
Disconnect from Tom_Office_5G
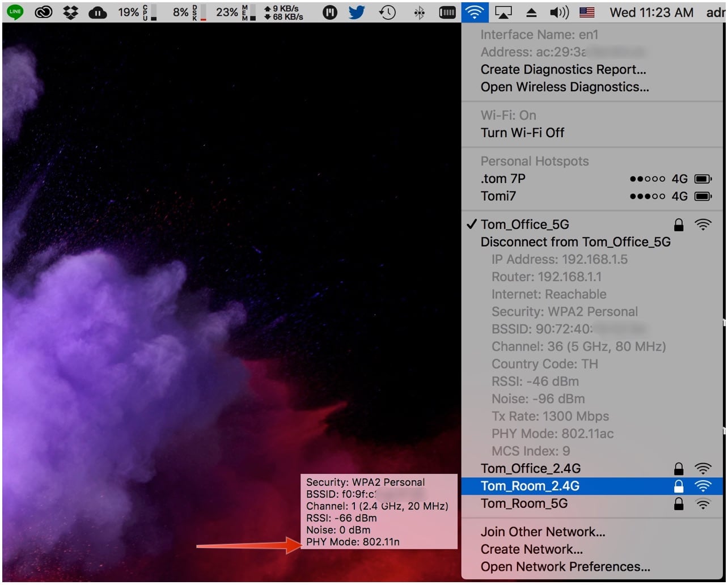pos(575,241)
